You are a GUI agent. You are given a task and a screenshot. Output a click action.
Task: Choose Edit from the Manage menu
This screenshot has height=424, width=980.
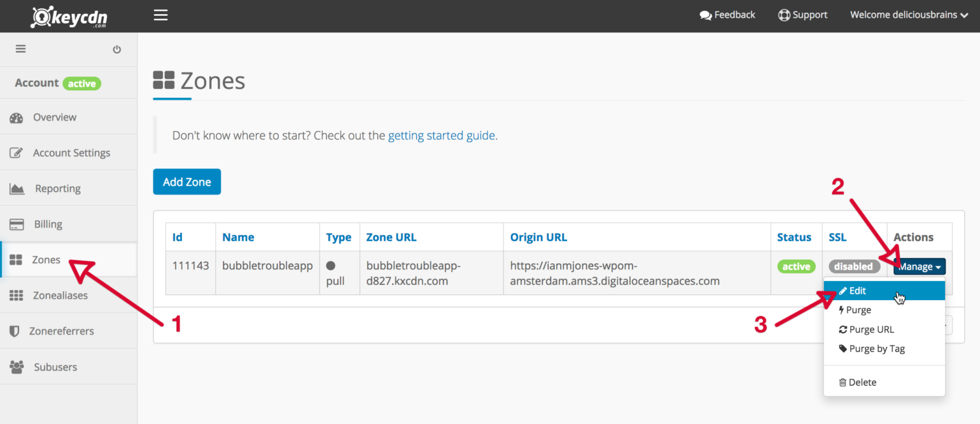tap(885, 291)
